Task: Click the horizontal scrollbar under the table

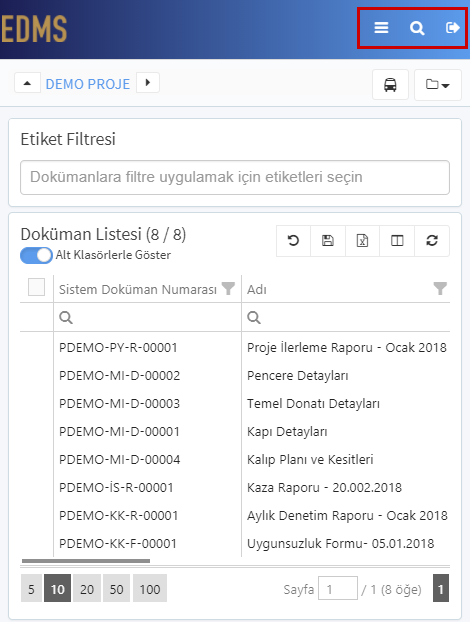Action: click(86, 561)
